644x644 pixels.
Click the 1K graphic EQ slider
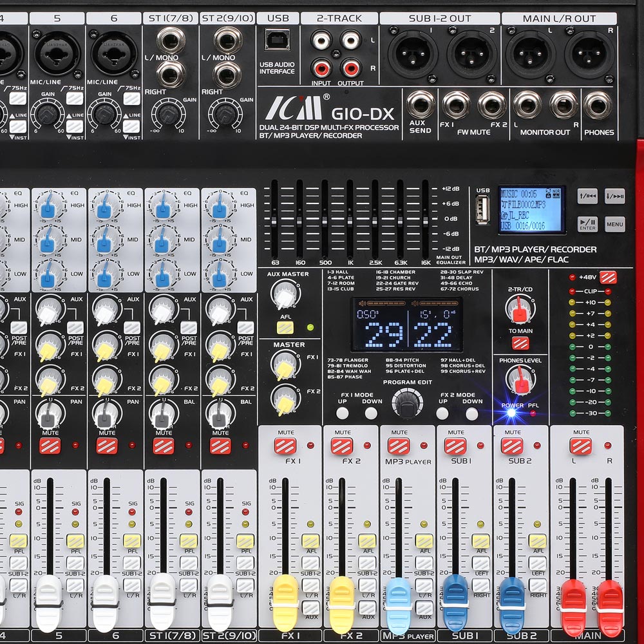click(350, 221)
